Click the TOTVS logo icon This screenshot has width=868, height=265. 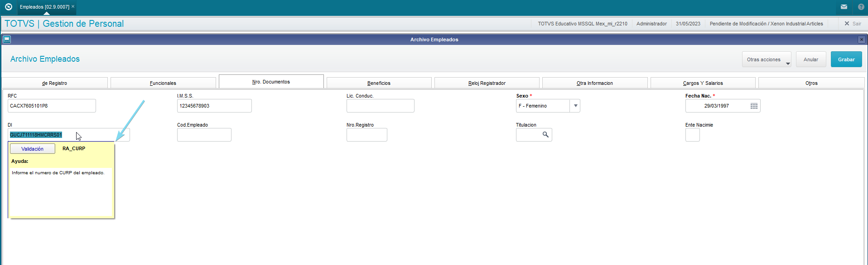click(8, 7)
